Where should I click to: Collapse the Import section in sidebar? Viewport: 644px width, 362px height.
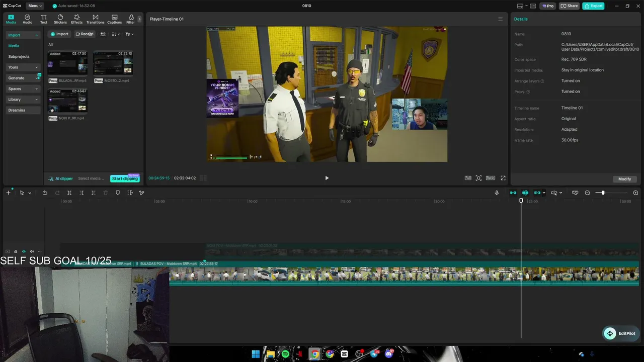click(23, 35)
